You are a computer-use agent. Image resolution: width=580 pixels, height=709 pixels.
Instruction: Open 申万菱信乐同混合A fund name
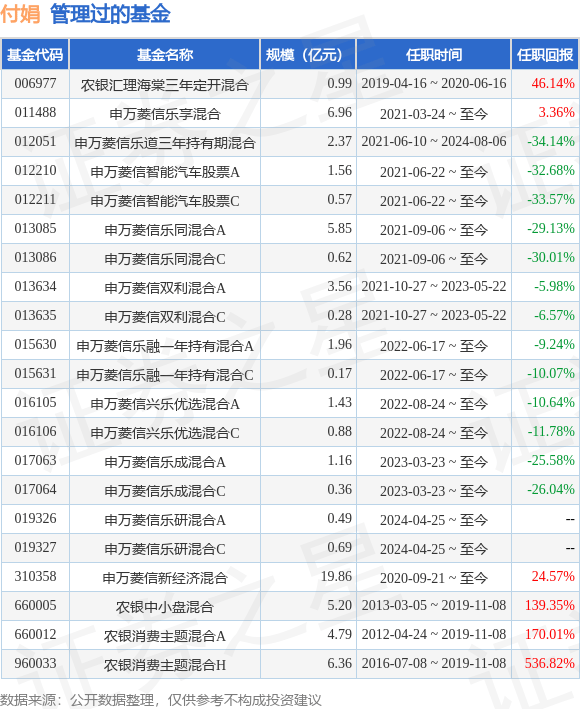click(165, 230)
